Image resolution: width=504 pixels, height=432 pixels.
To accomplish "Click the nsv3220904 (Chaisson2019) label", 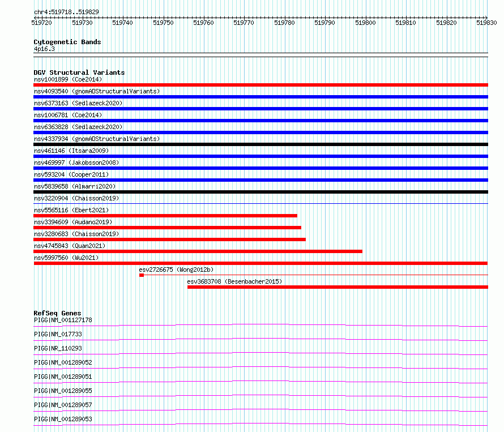I will pyautogui.click(x=76, y=198).
